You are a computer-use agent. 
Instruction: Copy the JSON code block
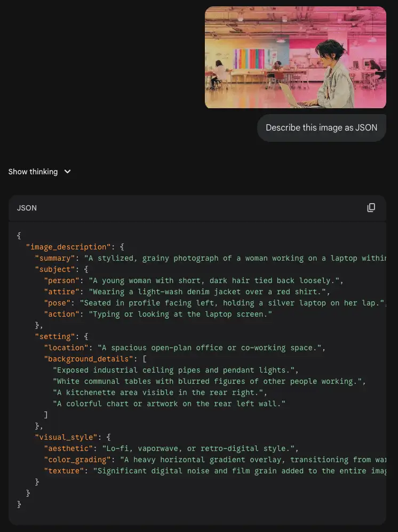click(x=371, y=208)
